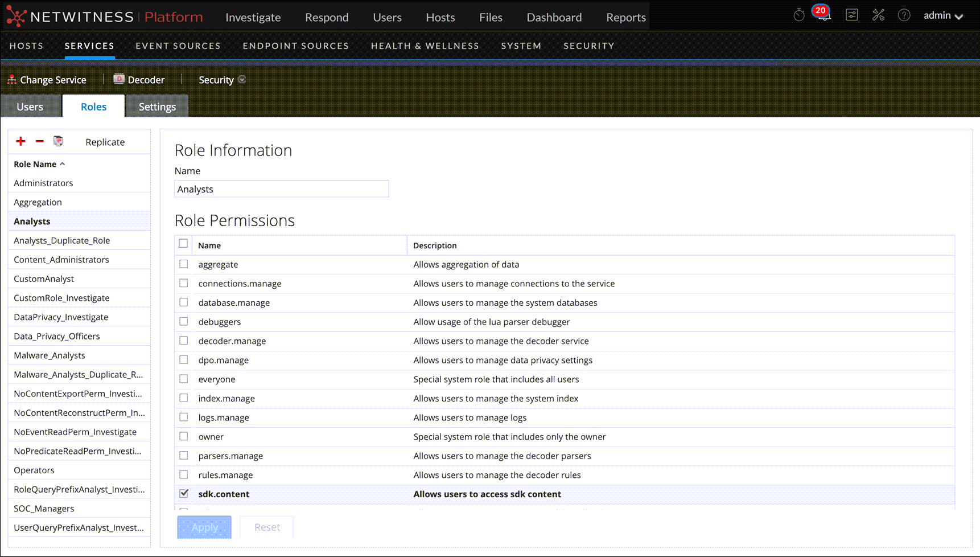Enable the aggregate permission checkbox
This screenshot has width=980, height=557.
(x=184, y=264)
